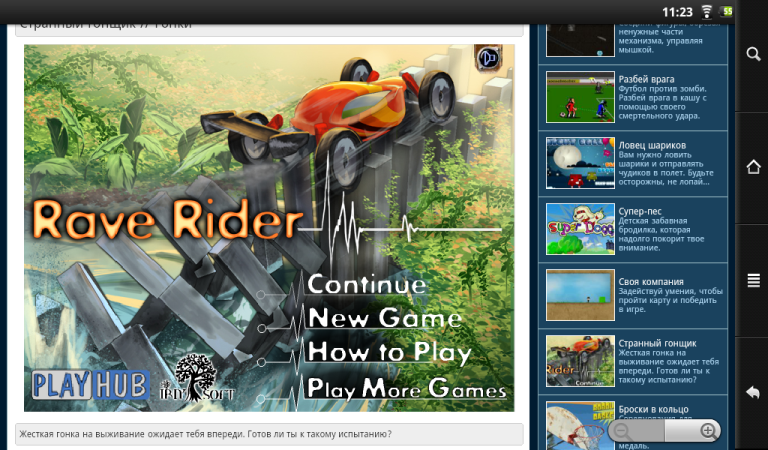Viewport: 768px width, 450px height.
Task: Tap the battery indicator icon
Action: point(726,11)
